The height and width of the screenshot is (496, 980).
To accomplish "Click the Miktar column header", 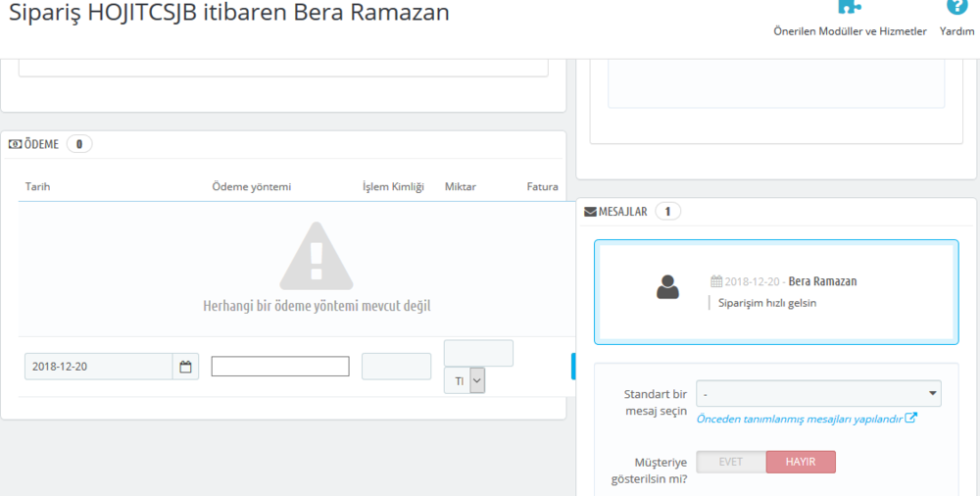I will click(461, 187).
